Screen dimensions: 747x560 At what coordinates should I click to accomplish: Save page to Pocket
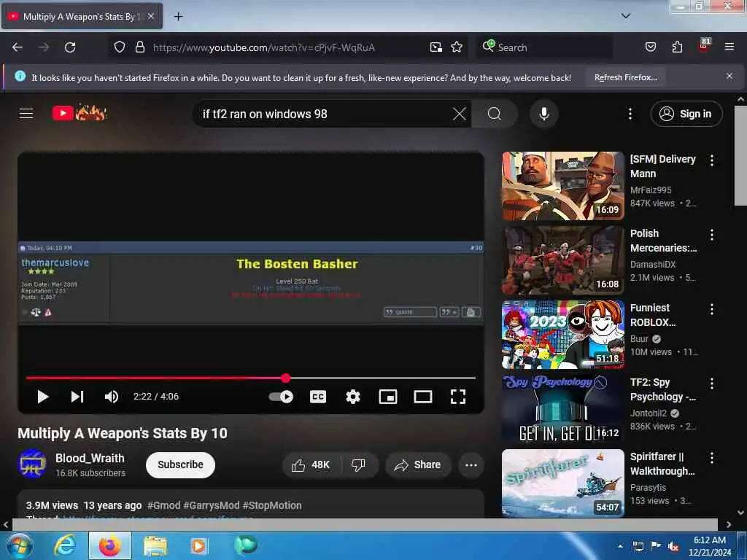click(x=650, y=47)
